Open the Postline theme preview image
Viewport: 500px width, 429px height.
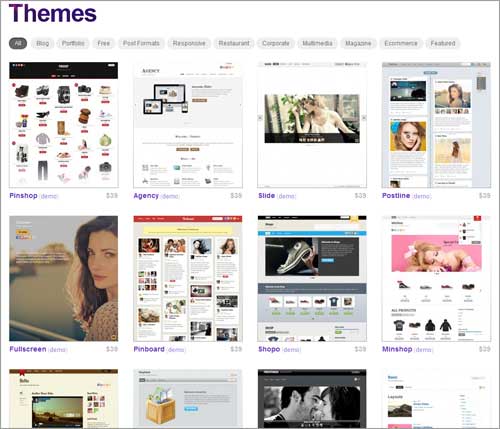[x=436, y=125]
